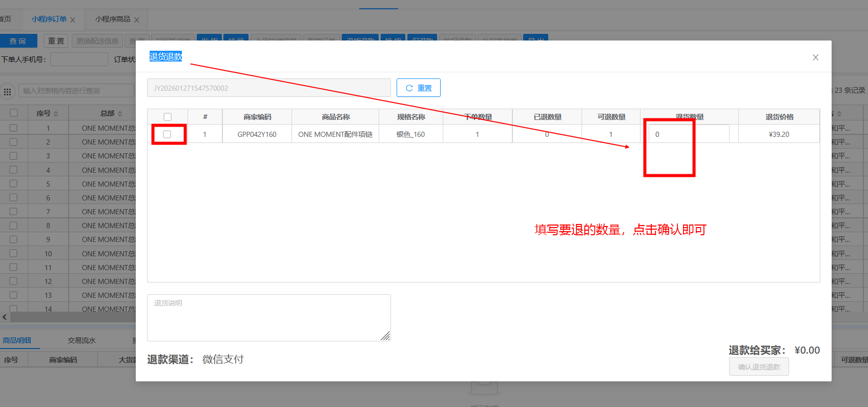Sort the order table by 序号 column arrows
Screen dimensions: 868x407
[x=56, y=113]
